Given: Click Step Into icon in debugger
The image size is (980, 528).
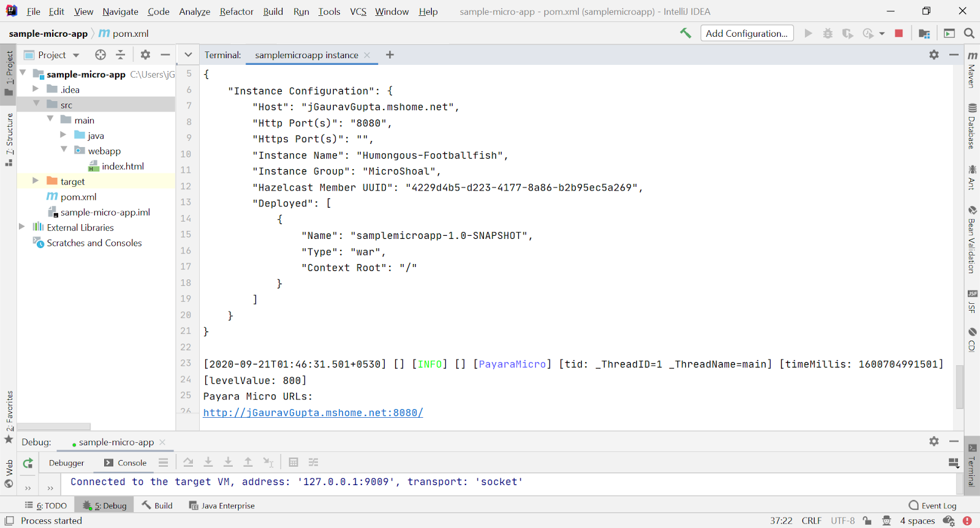Looking at the screenshot, I should 208,462.
